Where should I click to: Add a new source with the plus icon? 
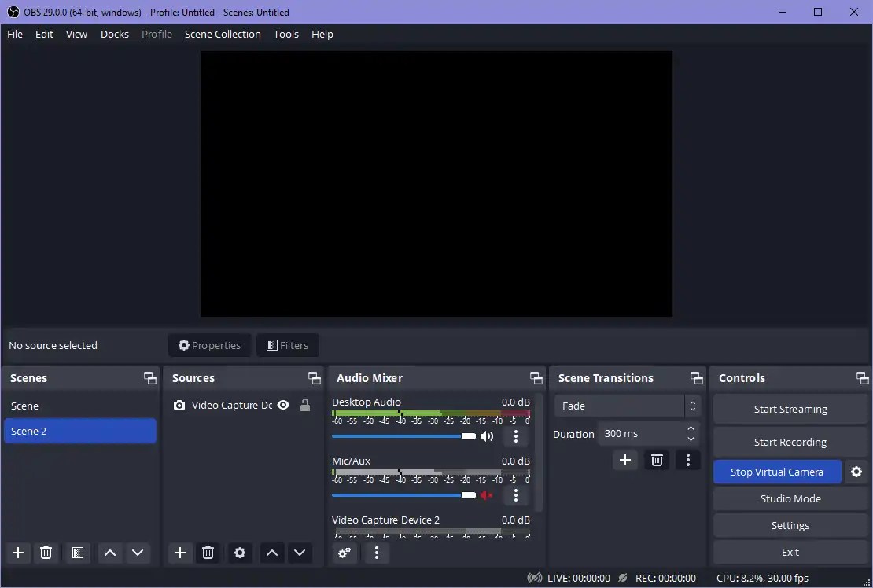coord(180,553)
